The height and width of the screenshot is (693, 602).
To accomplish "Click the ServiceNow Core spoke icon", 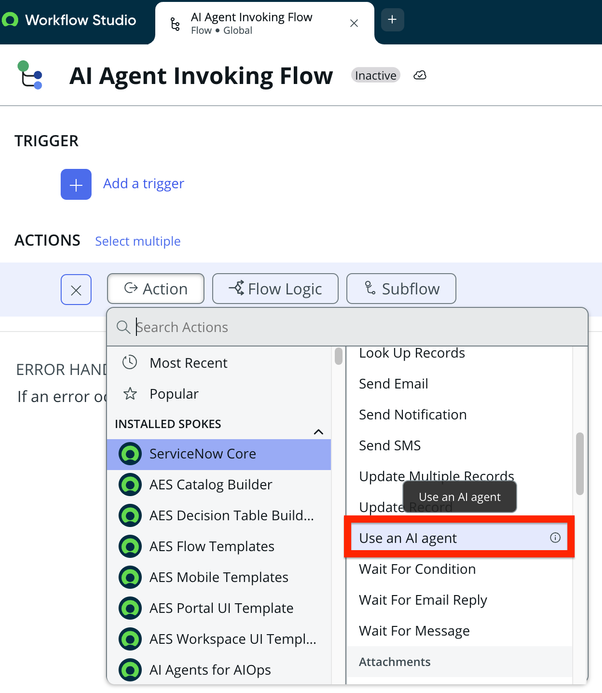I will coord(130,454).
